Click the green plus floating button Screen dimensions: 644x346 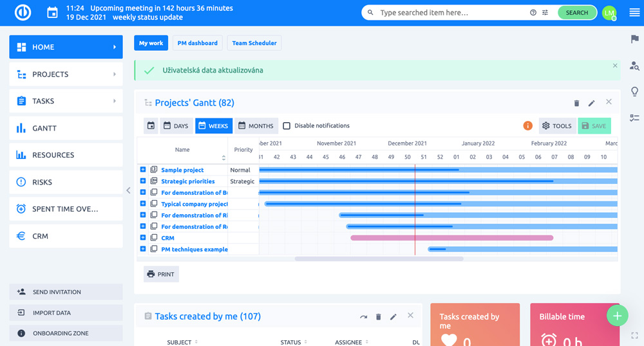click(x=618, y=316)
